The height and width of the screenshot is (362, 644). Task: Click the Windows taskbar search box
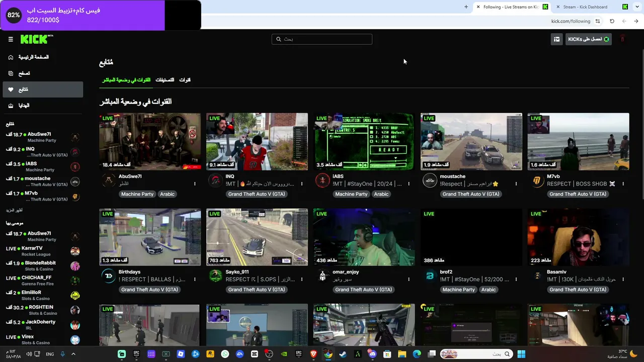click(x=476, y=354)
